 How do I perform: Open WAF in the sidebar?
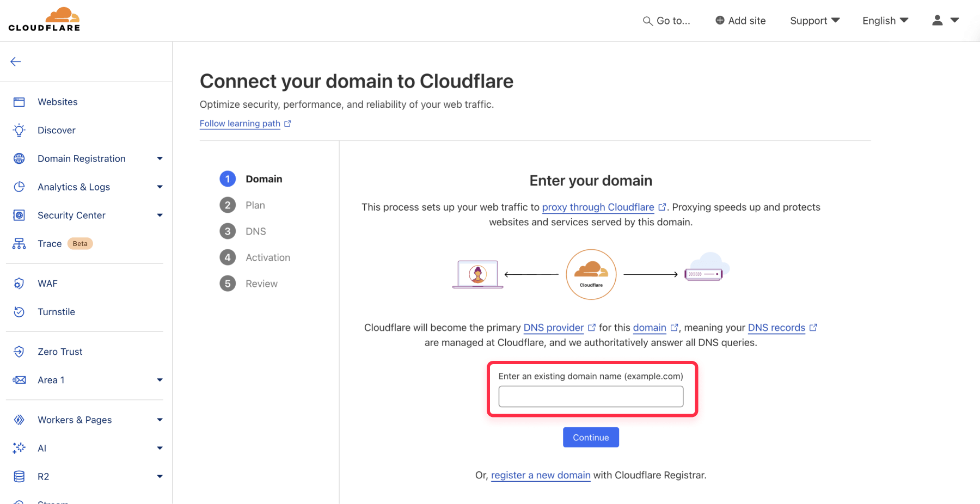(x=48, y=283)
